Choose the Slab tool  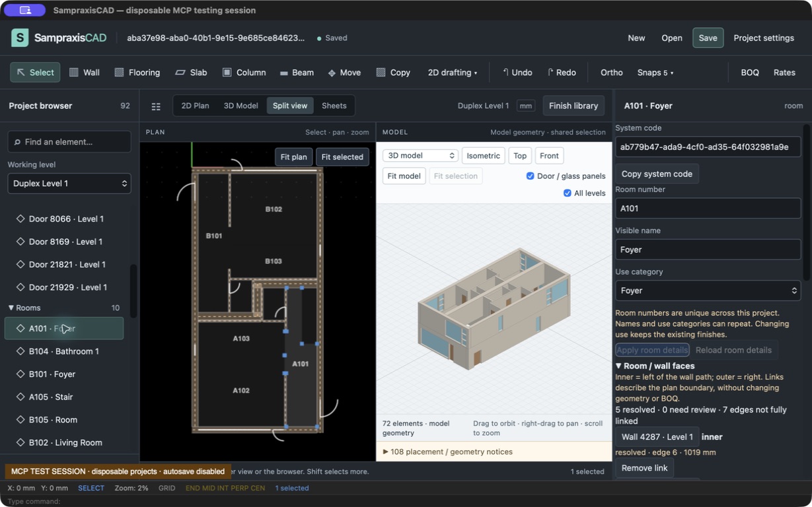coord(191,73)
